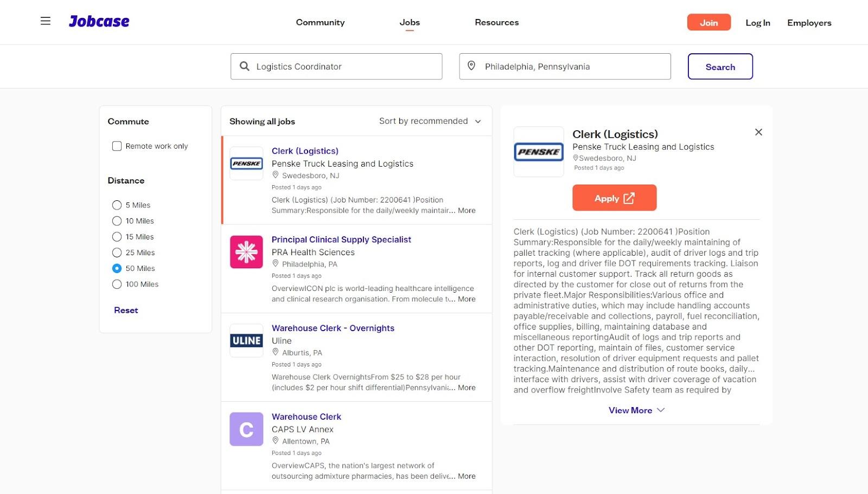The image size is (868, 494).
Task: Click the magnifier icon in job search
Action: click(x=245, y=66)
